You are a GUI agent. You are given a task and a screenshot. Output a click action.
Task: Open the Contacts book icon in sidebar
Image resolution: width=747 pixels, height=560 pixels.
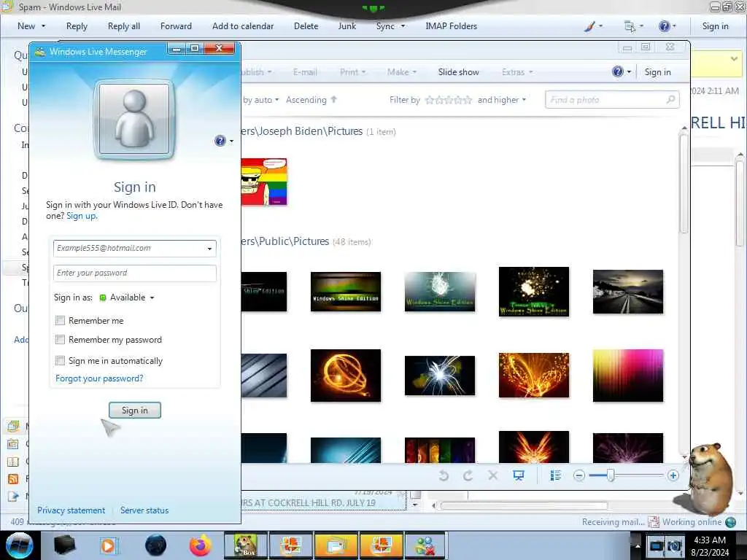click(13, 462)
